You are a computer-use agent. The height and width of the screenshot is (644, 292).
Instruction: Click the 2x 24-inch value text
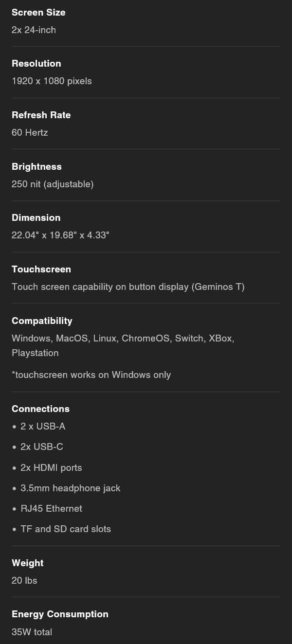[x=34, y=30]
